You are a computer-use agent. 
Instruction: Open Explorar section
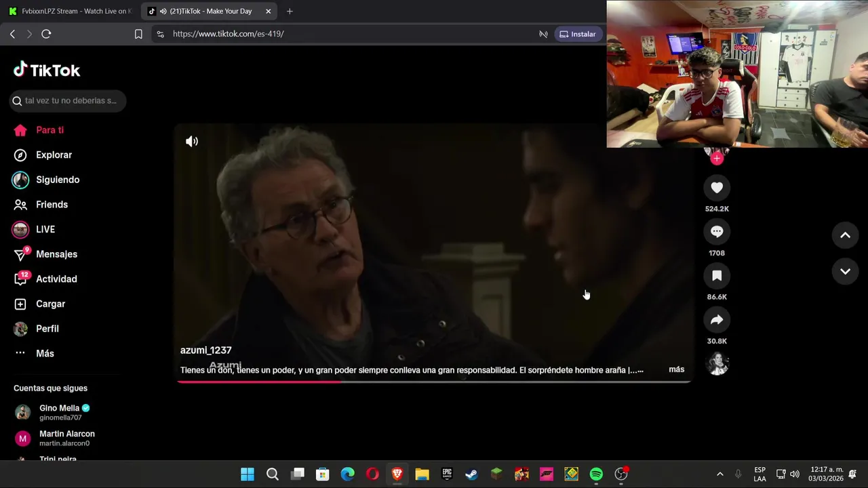point(43,155)
